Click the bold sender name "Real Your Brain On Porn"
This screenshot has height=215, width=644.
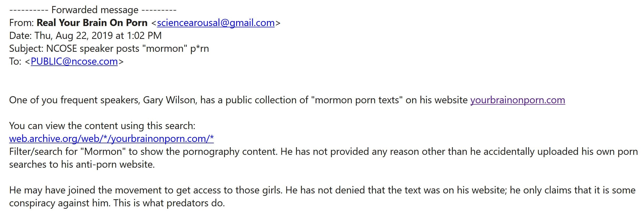[x=92, y=23]
